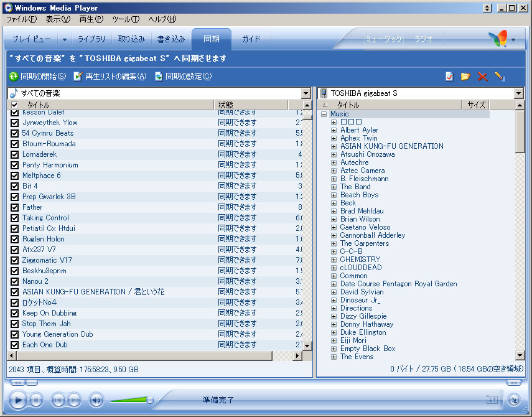Click the MSN butterfly logo

click(x=498, y=39)
